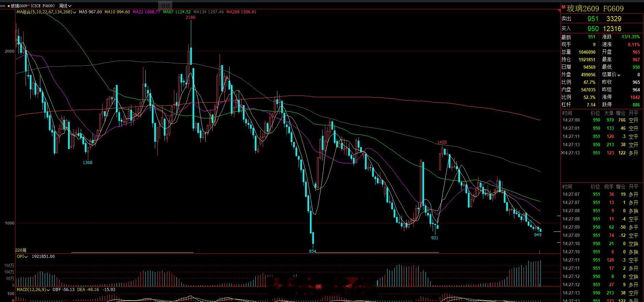The width and height of the screenshot is (644, 302).
Task: Select the 14:27:01 big order row with 133
Action: click(601, 128)
